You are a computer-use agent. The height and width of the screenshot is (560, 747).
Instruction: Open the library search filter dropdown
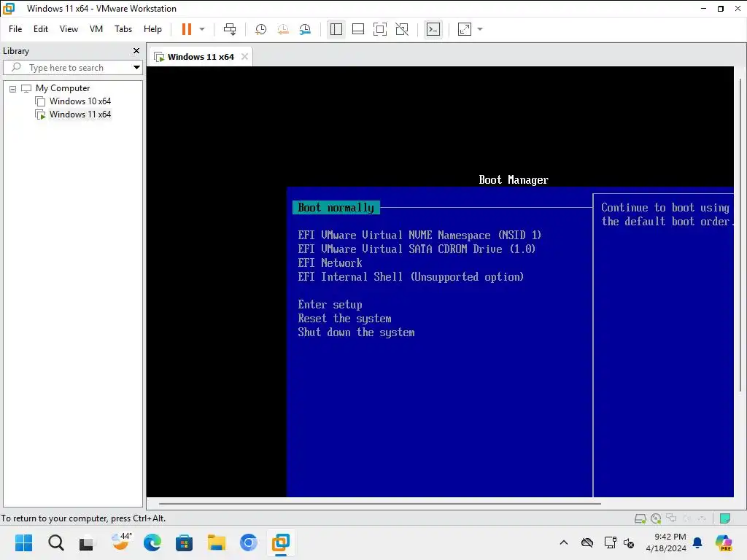136,68
